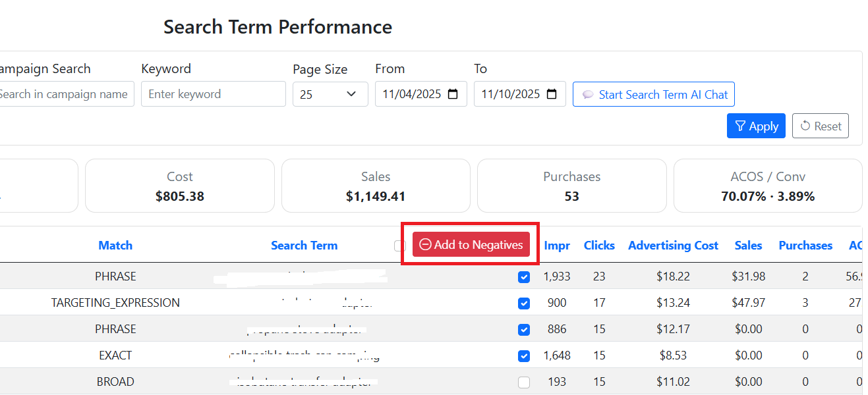The image size is (868, 395).
Task: Click Start Search Term AI Chat button
Action: coord(653,94)
